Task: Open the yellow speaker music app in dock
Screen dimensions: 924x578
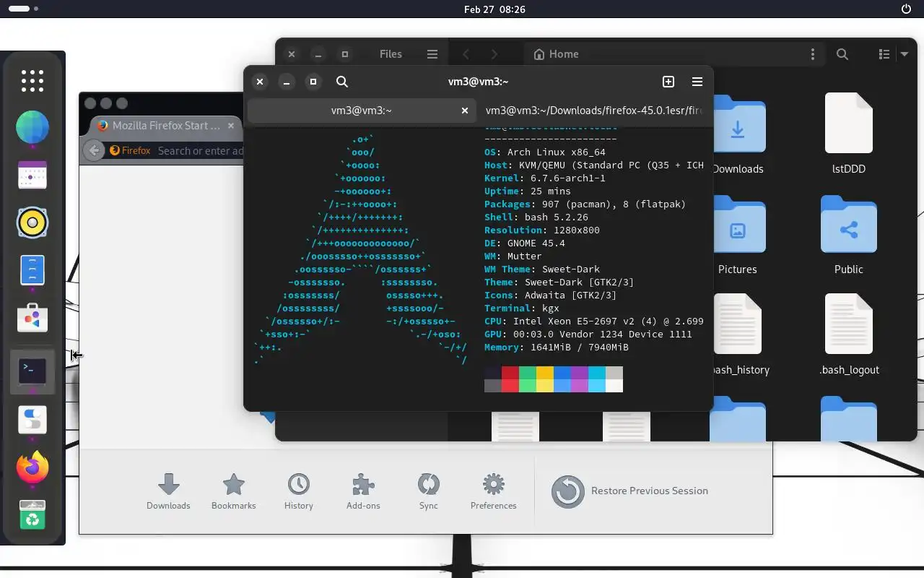Action: point(32,223)
